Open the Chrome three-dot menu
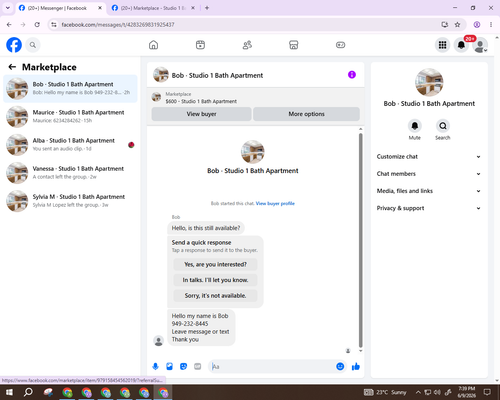Viewport: 500px width, 400px height. [x=491, y=25]
